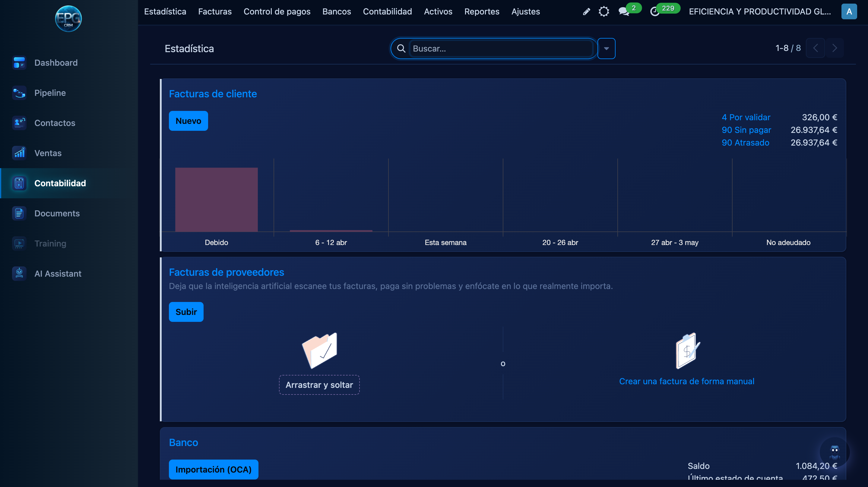Click the bug/debug icon in top bar

point(604,12)
